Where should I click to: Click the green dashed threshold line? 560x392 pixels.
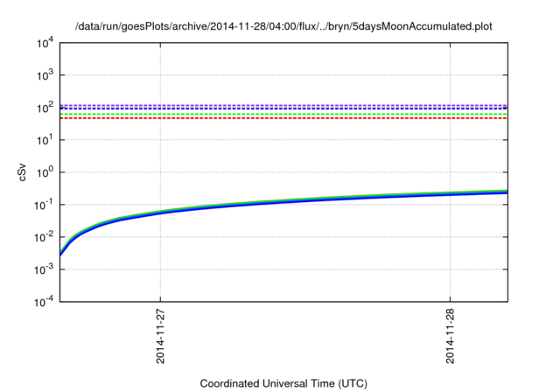283,115
